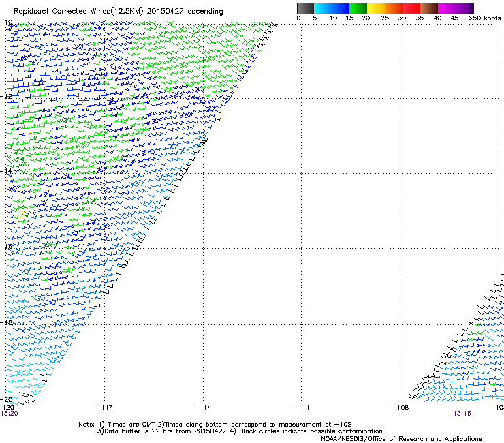Click the -12 latitude axis label
The height and width of the screenshot is (443, 504).
pos(6,96)
